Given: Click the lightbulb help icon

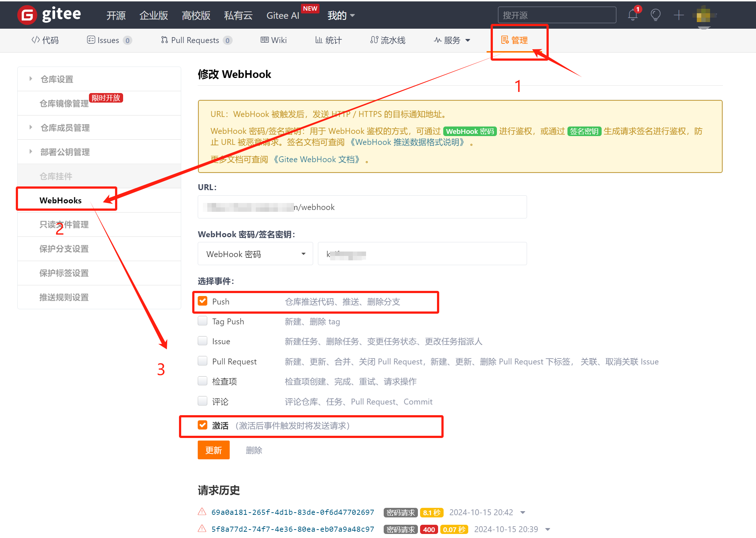Looking at the screenshot, I should coord(655,15).
